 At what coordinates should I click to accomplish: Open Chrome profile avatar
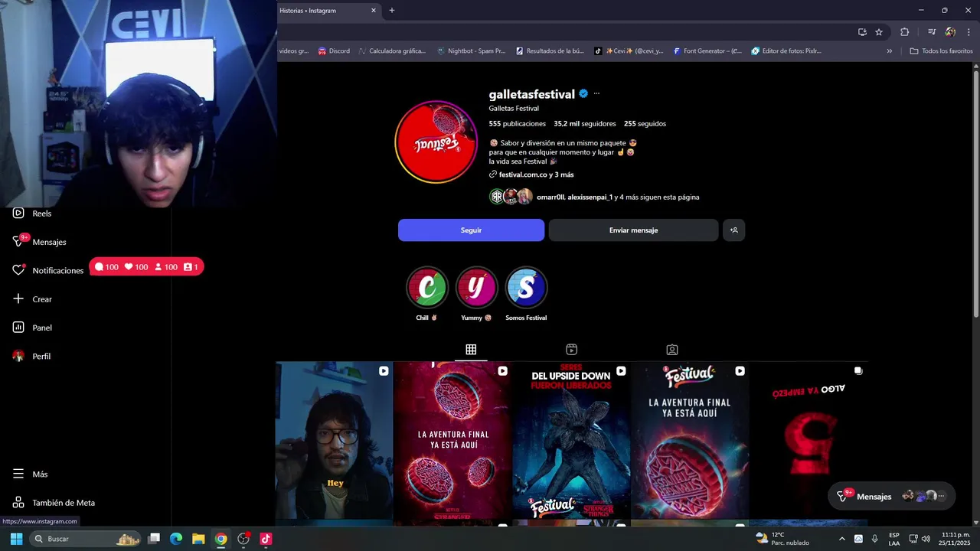[x=950, y=31]
